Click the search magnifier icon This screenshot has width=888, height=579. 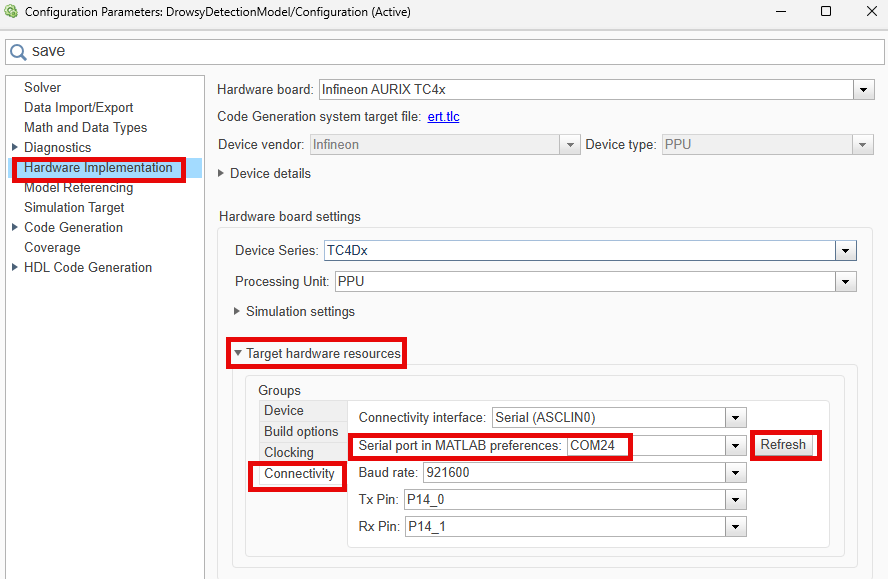[x=18, y=52]
